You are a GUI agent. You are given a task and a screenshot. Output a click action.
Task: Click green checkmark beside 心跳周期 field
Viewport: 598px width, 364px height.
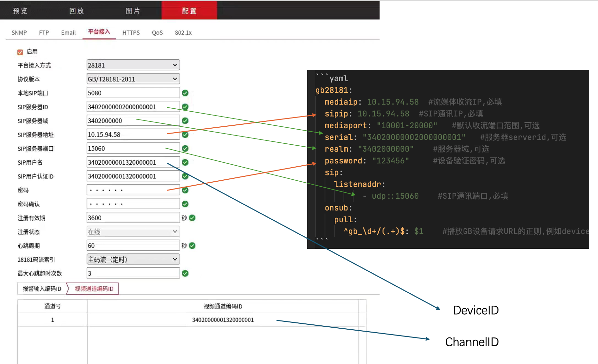(192, 246)
